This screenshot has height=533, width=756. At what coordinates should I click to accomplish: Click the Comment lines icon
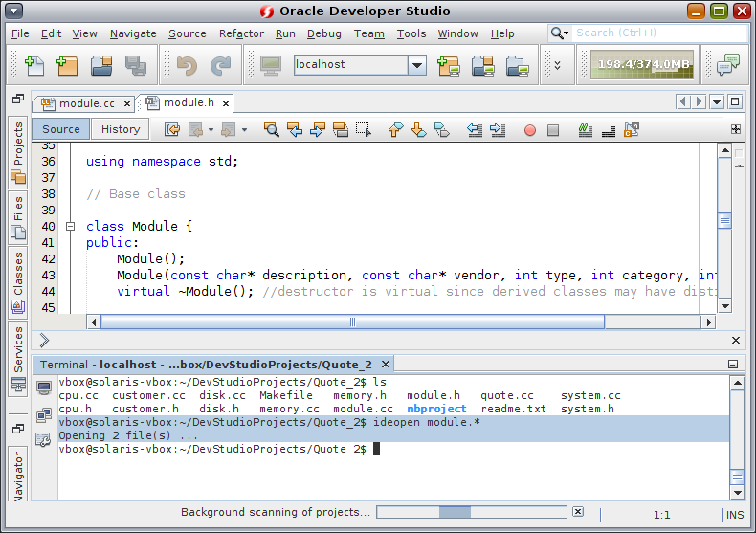586,129
